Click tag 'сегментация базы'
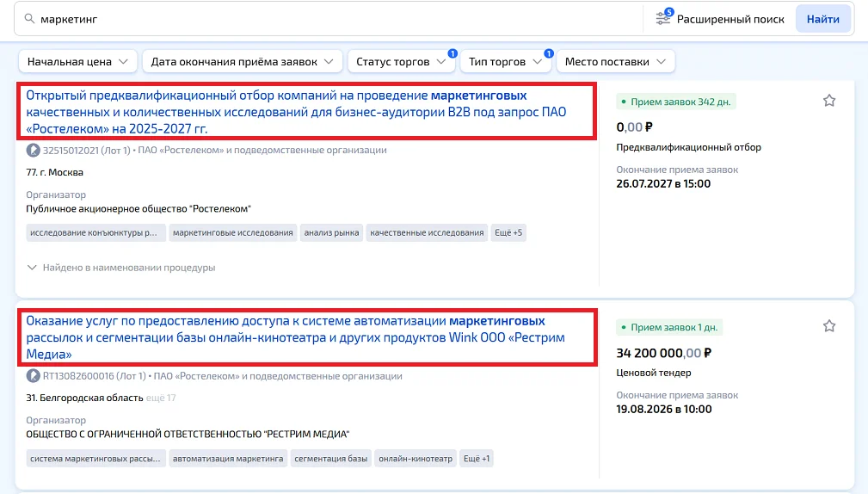868x494 pixels. click(x=330, y=459)
